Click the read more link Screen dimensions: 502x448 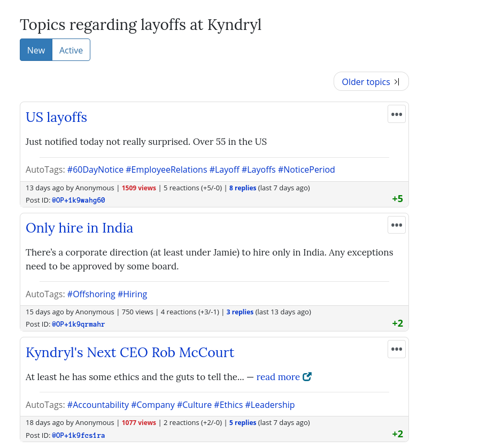278,377
